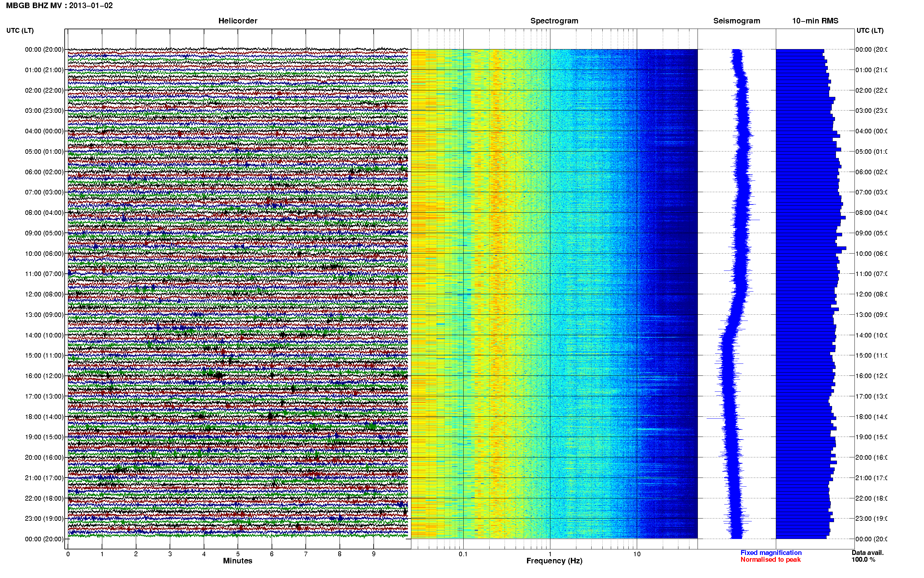Click the 'UTC (LT)' label left of Helicorder
This screenshot has height=578, width=924.
point(20,31)
